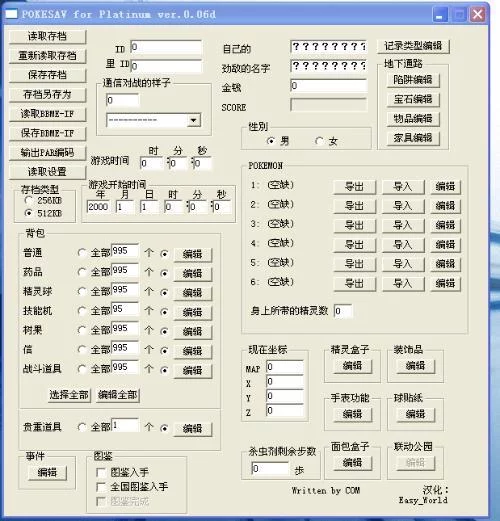This screenshot has width=500, height=521.
Task: Focus the ID input field
Action: [166, 47]
